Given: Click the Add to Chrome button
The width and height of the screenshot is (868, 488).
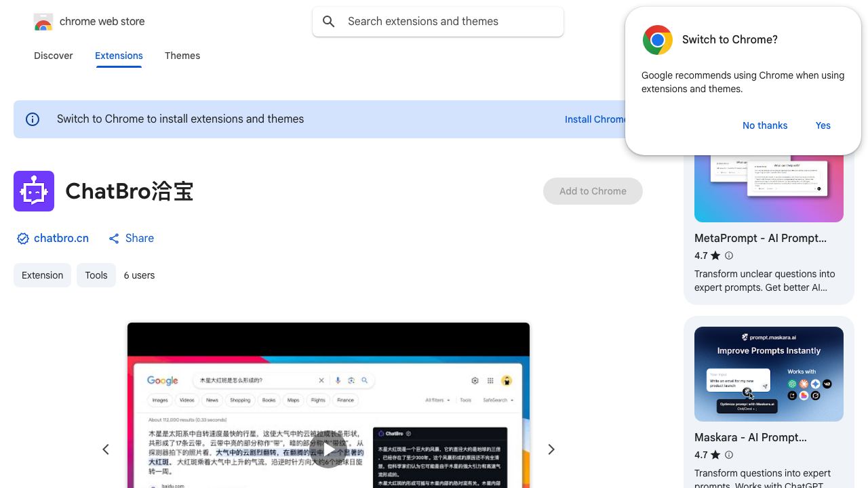Looking at the screenshot, I should coord(593,191).
